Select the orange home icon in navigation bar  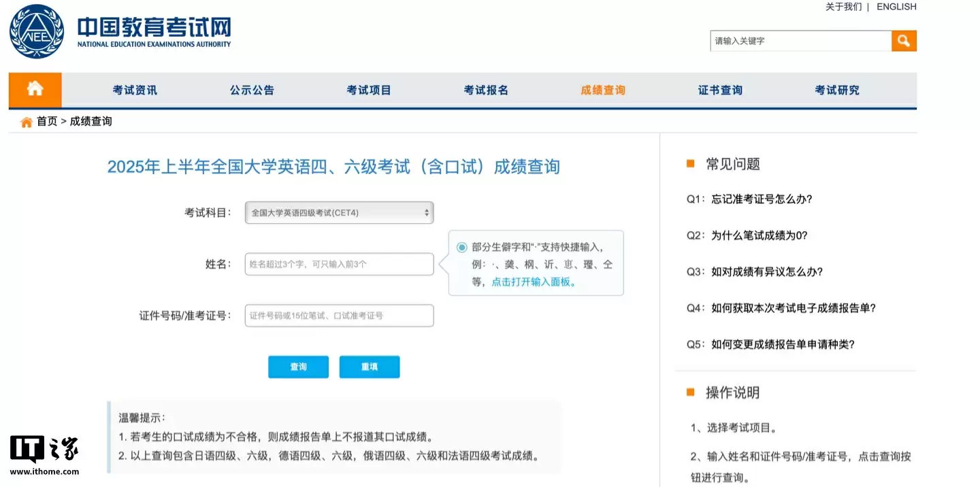34,89
